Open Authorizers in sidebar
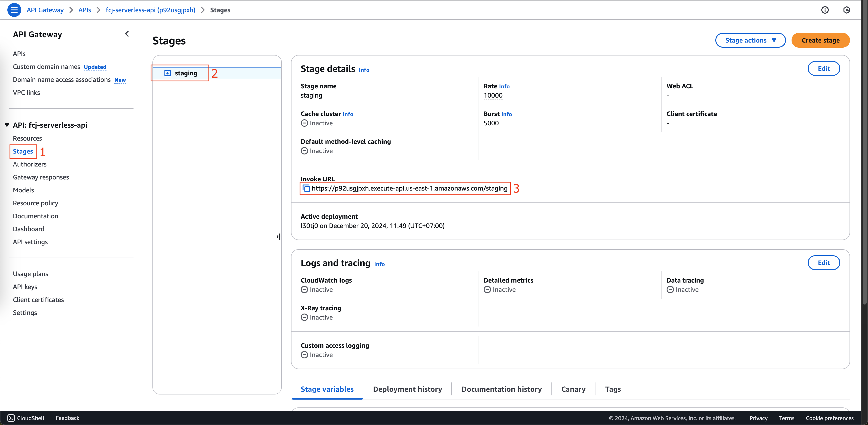 (x=30, y=164)
